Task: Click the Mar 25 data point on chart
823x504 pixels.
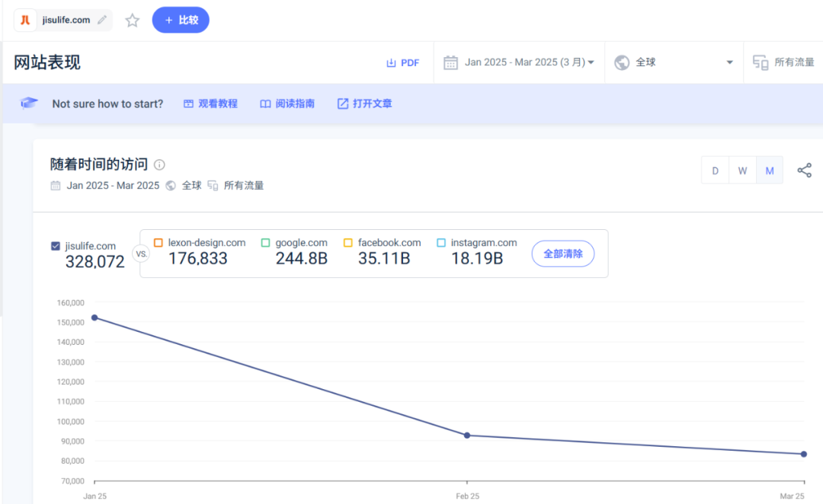Action: click(x=804, y=455)
